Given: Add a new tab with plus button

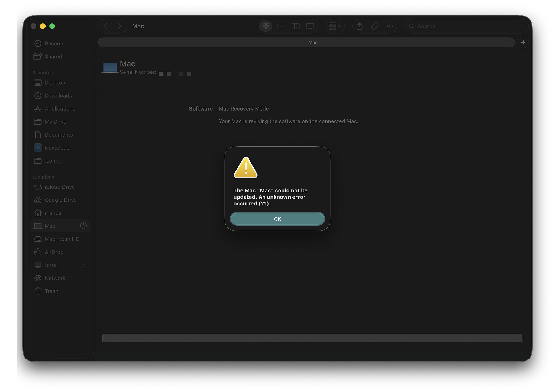Looking at the screenshot, I should (x=523, y=43).
